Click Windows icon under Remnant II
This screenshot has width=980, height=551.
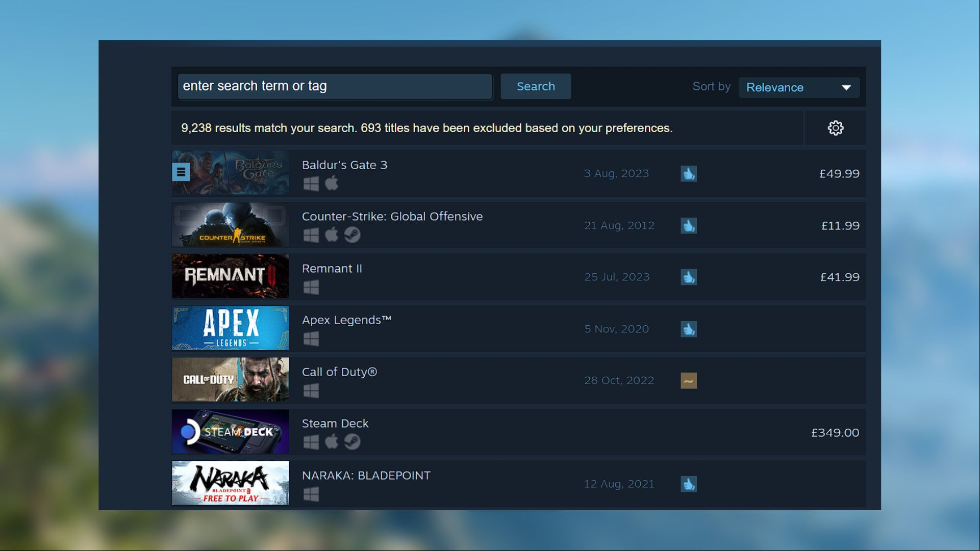311,287
